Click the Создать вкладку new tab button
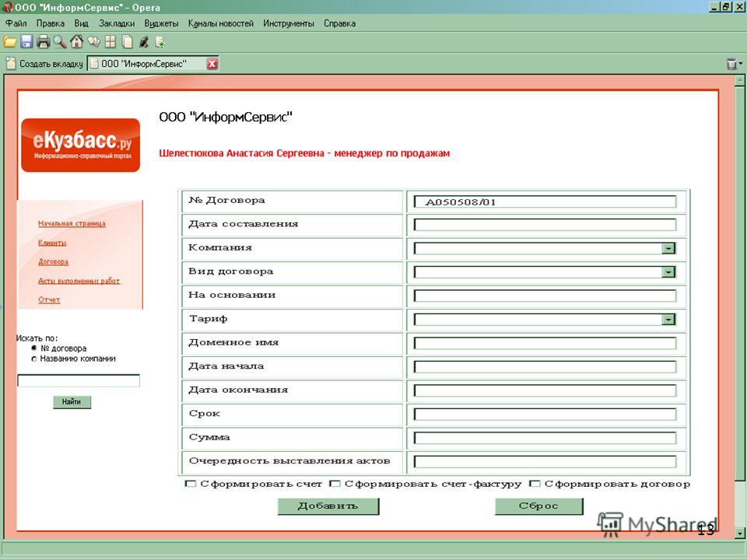This screenshot has width=747, height=560. pos(44,63)
